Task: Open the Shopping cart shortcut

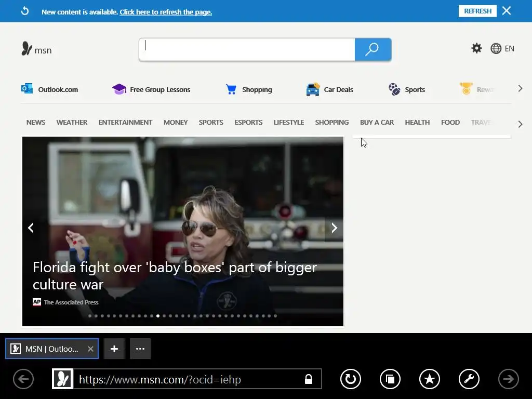Action: [249, 89]
